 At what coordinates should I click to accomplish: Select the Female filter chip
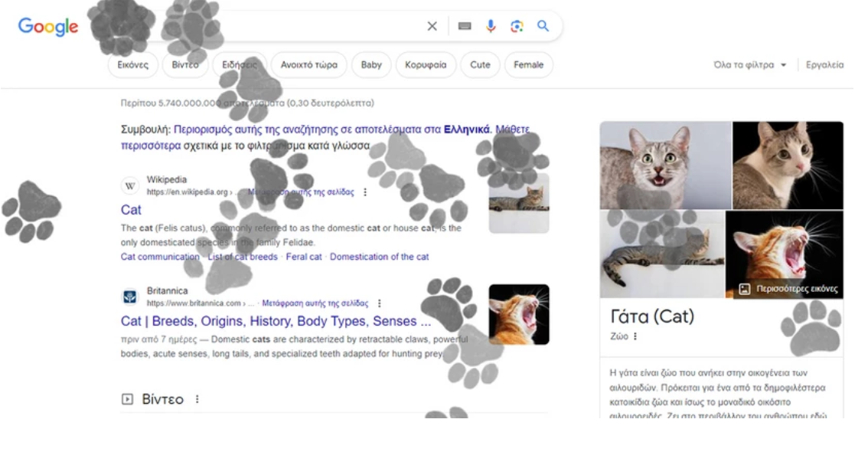point(529,65)
